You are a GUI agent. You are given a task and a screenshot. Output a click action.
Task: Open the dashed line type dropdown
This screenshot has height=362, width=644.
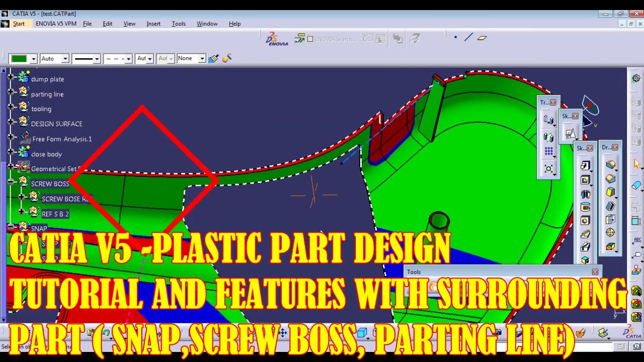pos(128,59)
